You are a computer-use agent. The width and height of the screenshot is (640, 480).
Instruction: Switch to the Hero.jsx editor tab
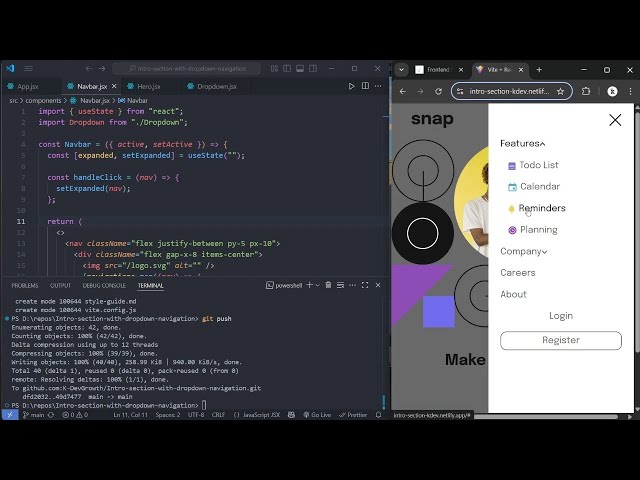[149, 87]
